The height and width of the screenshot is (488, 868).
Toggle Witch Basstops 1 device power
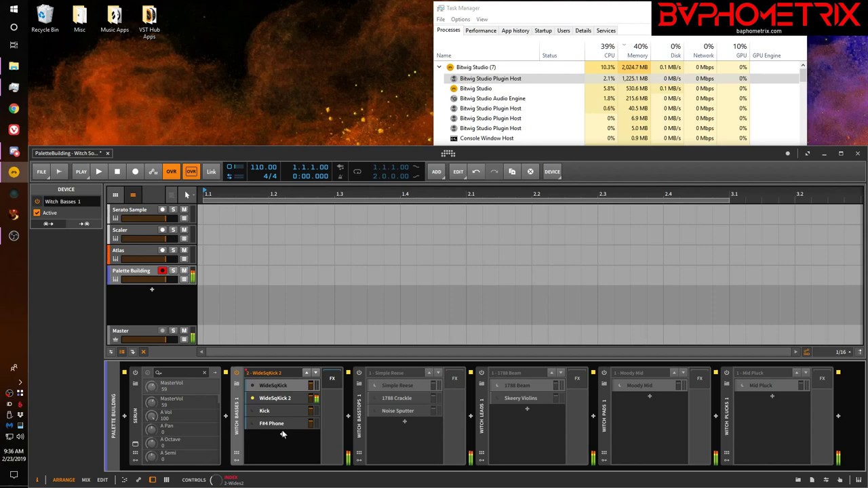click(359, 373)
